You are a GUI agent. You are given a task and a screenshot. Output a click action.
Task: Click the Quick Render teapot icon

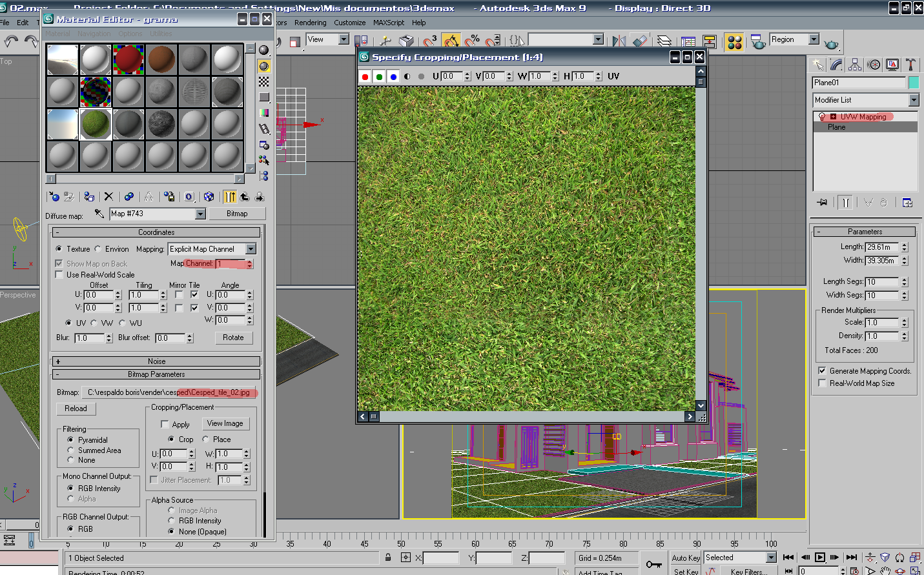[x=832, y=43]
